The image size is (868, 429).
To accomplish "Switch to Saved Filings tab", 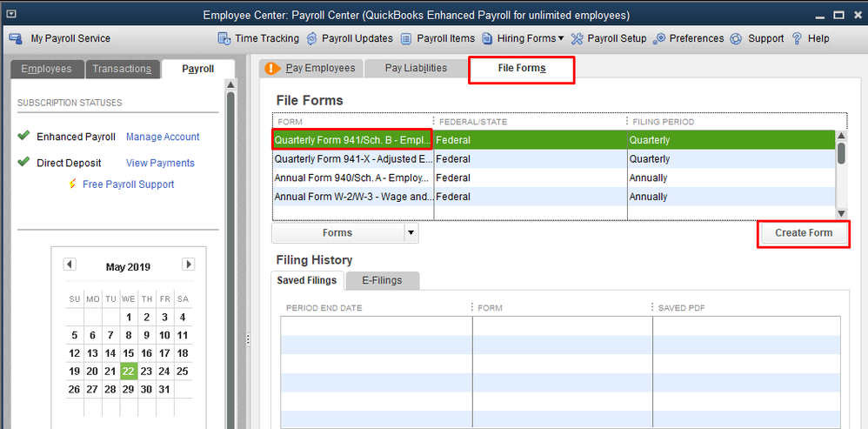I will [307, 280].
